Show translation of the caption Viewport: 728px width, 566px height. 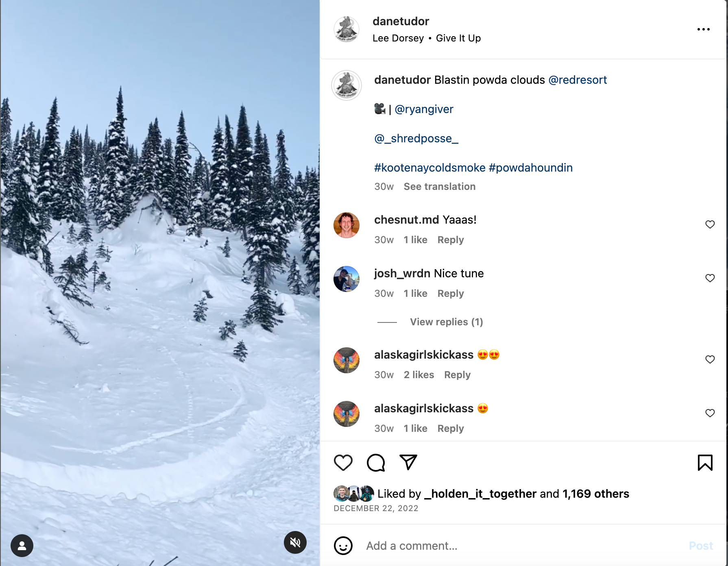click(439, 187)
